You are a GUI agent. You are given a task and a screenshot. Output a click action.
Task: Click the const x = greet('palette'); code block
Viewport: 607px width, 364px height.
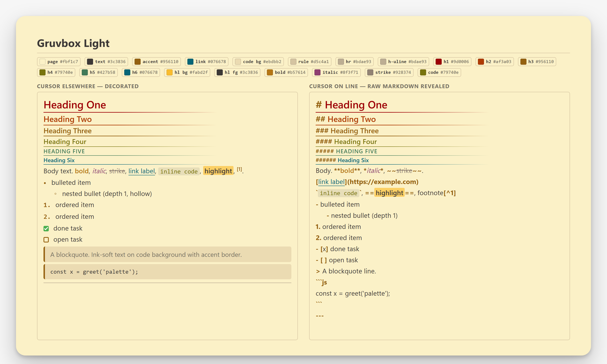167,272
